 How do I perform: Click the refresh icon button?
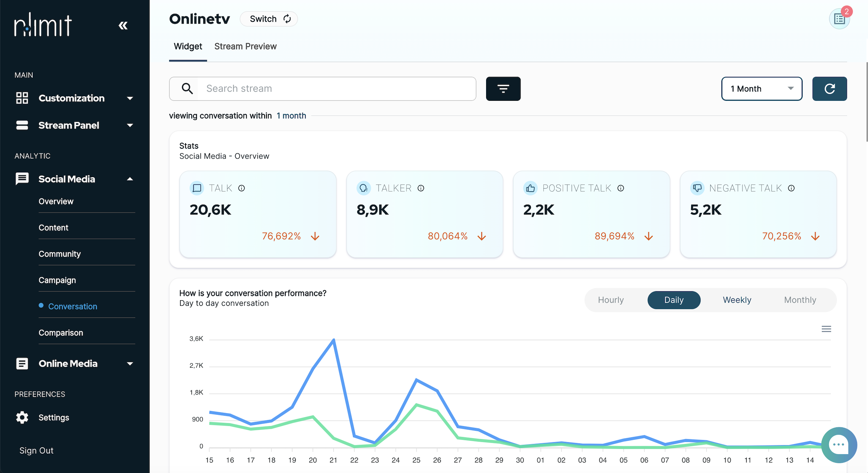click(x=829, y=89)
